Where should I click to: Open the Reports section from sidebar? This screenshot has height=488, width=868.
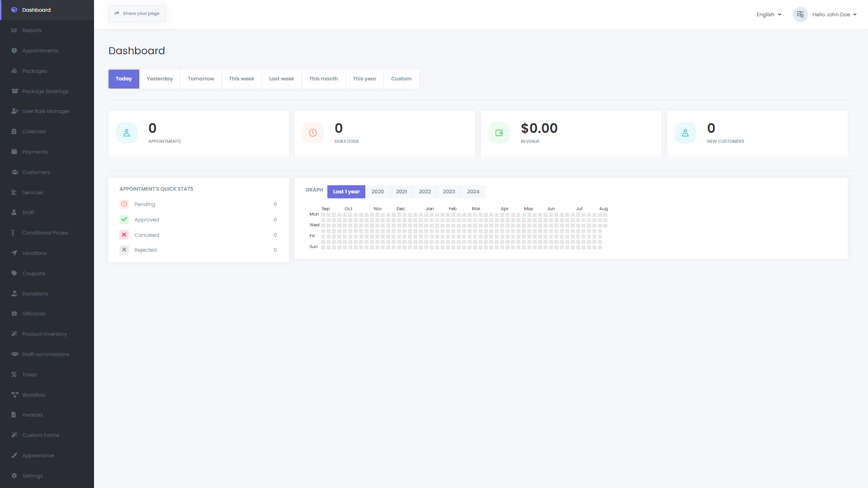32,30
